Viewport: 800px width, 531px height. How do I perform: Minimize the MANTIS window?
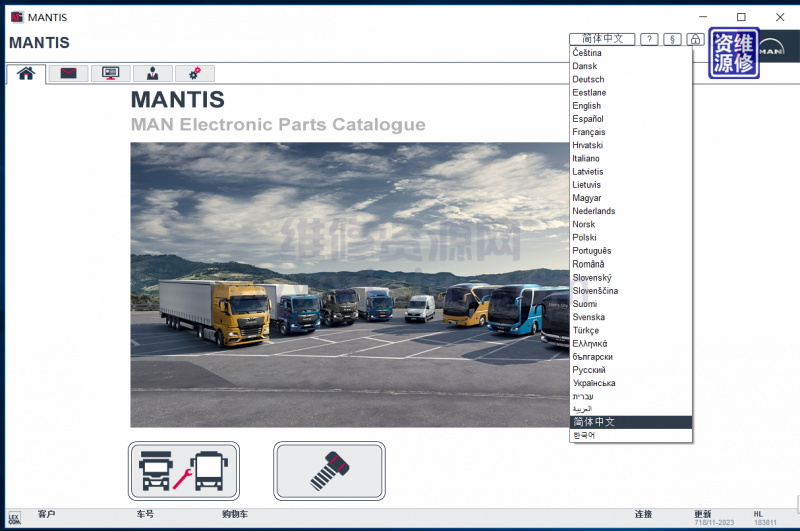(x=703, y=17)
